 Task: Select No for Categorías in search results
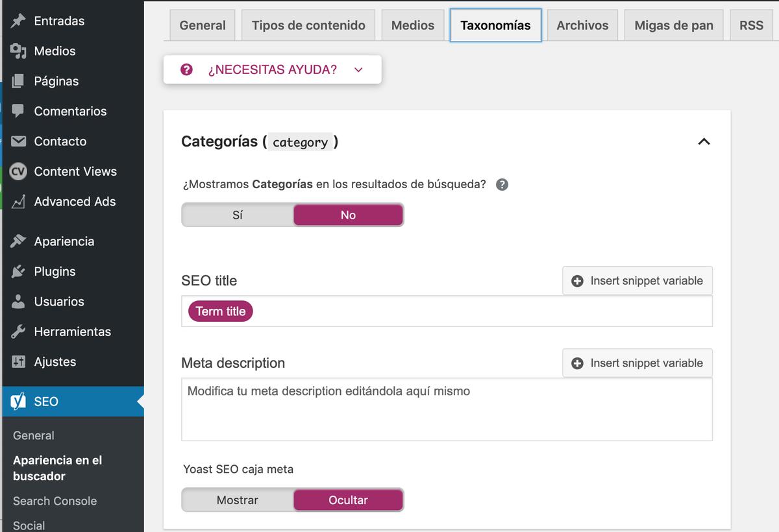coord(348,215)
